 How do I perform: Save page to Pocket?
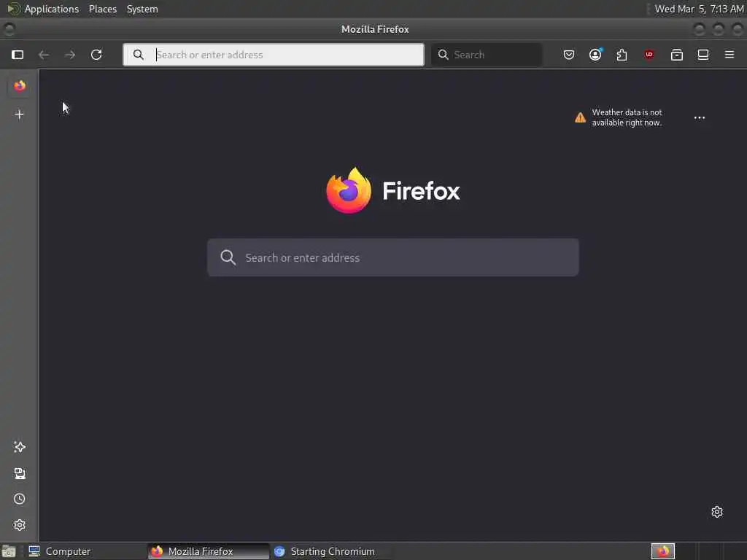(x=569, y=55)
